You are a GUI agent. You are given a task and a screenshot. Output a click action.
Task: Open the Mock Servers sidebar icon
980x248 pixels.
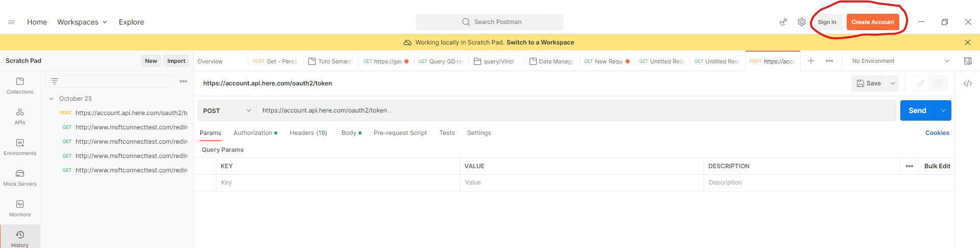tap(20, 177)
